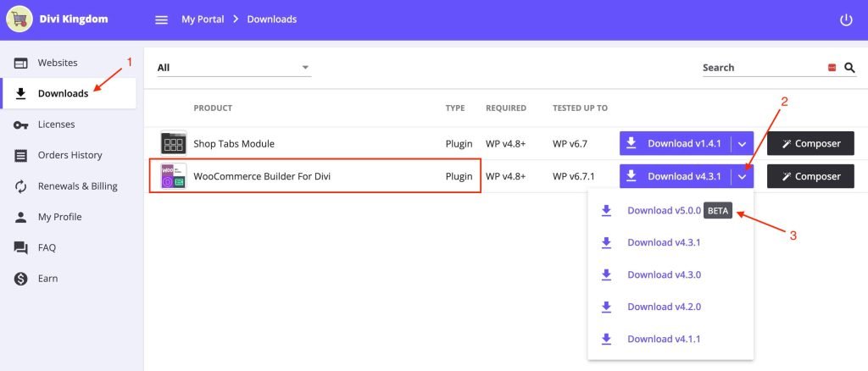Download v4.3.1 main button for WooCommerce Builder
Screen dimensions: 868x371
pyautogui.click(x=676, y=177)
